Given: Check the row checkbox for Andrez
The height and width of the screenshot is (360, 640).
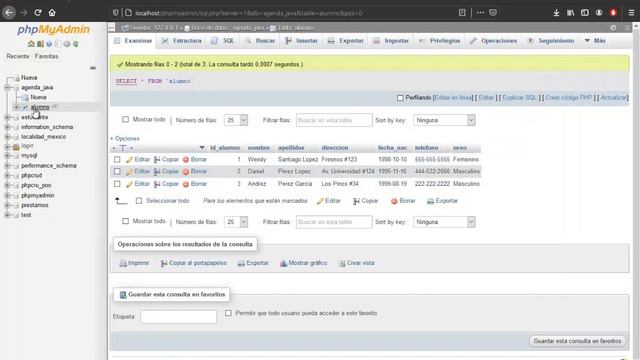Looking at the screenshot, I should coord(117,184).
